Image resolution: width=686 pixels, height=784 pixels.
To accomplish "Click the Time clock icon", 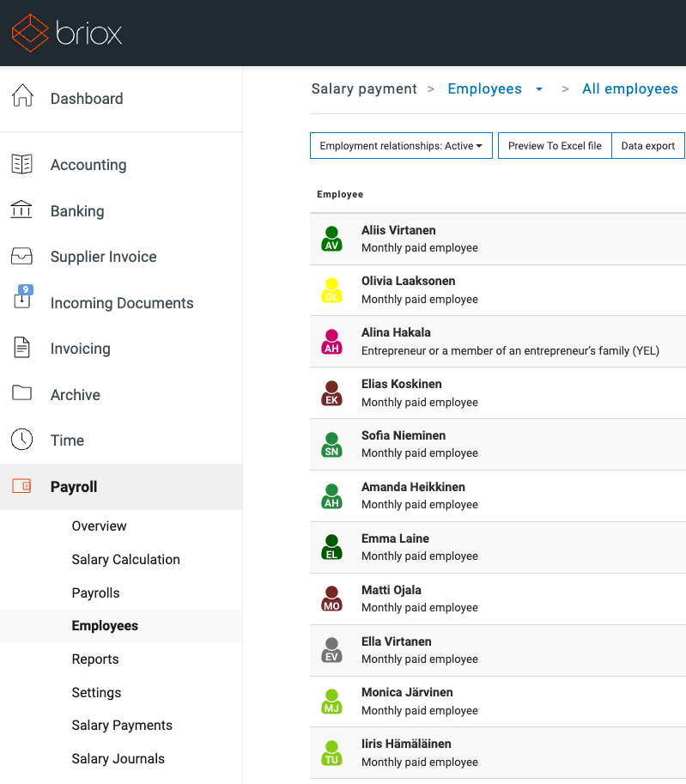I will pos(22,440).
